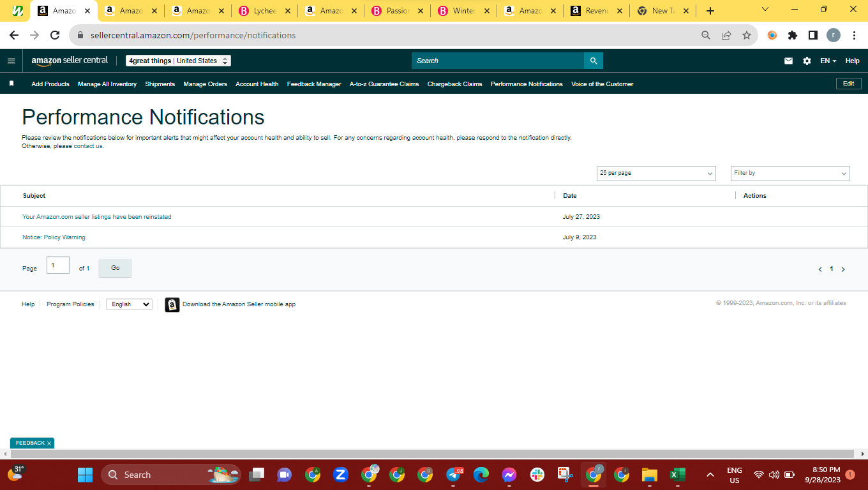The image size is (868, 490).
Task: Click the bookmark flag icon beside Add Products
Action: click(x=11, y=84)
